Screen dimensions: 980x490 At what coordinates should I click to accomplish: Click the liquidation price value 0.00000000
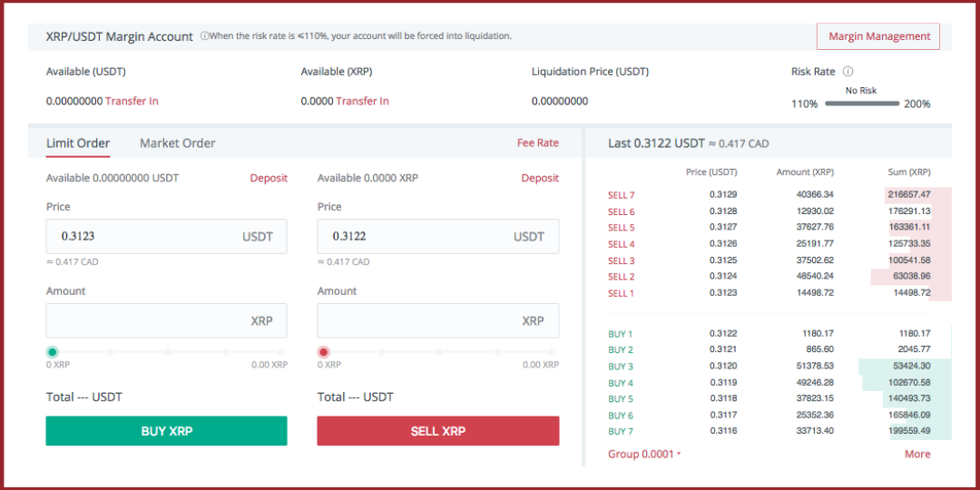tap(559, 101)
